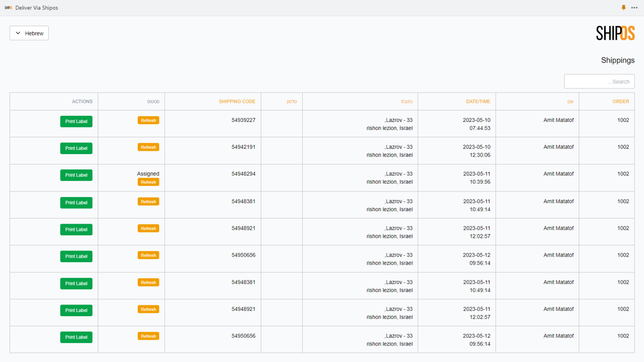Viewport: 644px width, 362px height.
Task: Refresh the Assigned shipment 54948294
Action: point(149,182)
